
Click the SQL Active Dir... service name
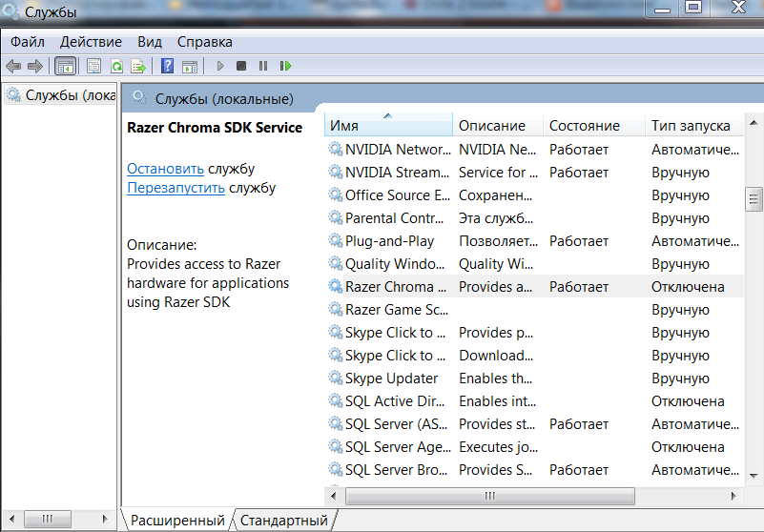[x=395, y=401]
